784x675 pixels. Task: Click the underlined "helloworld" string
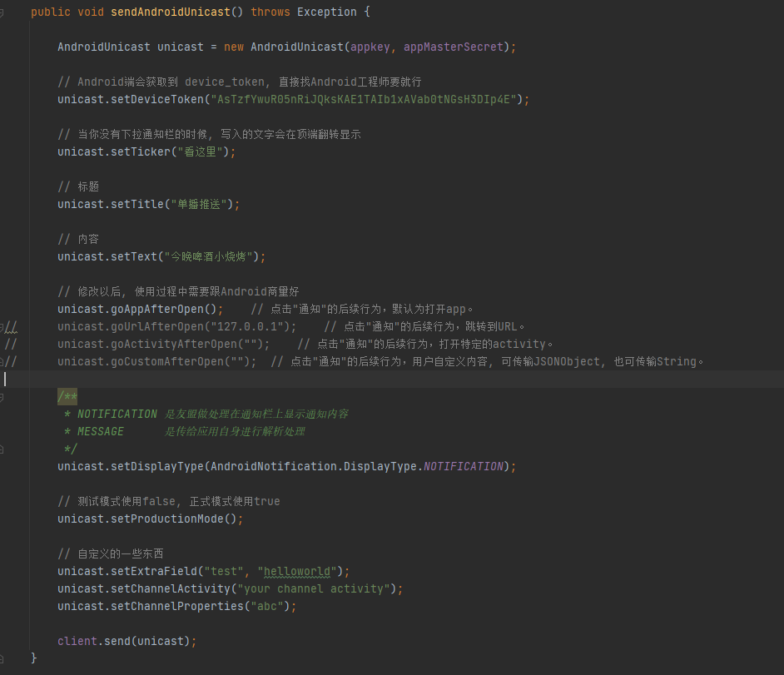click(297, 572)
